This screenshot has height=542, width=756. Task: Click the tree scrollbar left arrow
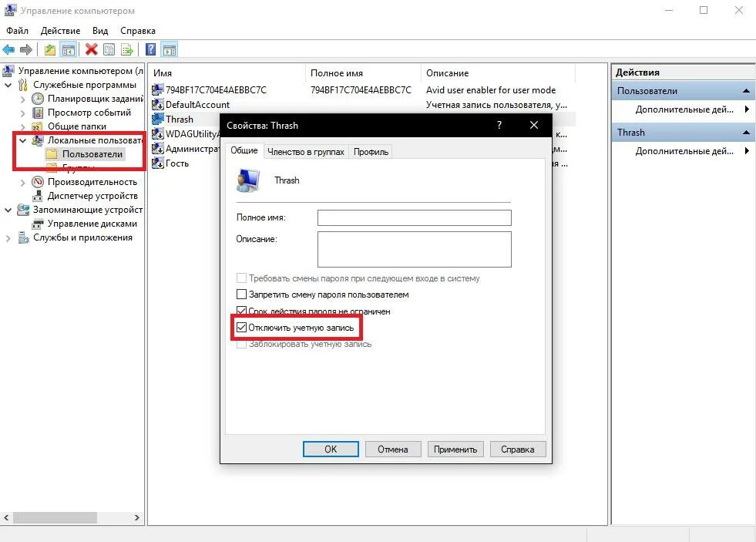[6, 517]
